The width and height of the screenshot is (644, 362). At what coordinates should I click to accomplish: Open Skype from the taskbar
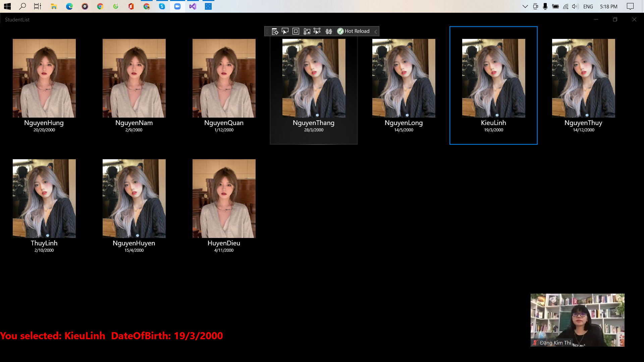point(162,6)
